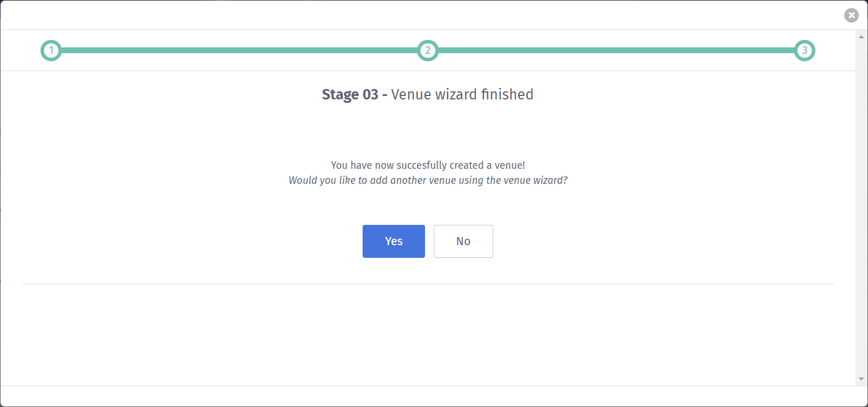Jump to wizard step 2 circle
The width and height of the screenshot is (868, 407).
coord(427,51)
